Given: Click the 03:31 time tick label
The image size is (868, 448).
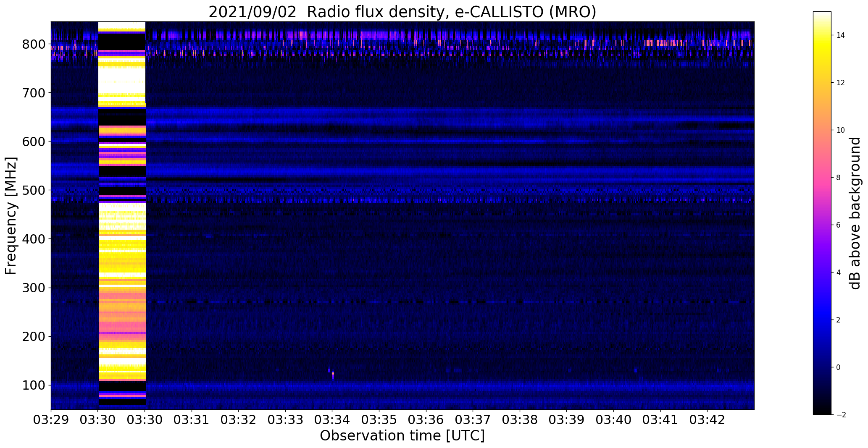Looking at the screenshot, I should 192,420.
